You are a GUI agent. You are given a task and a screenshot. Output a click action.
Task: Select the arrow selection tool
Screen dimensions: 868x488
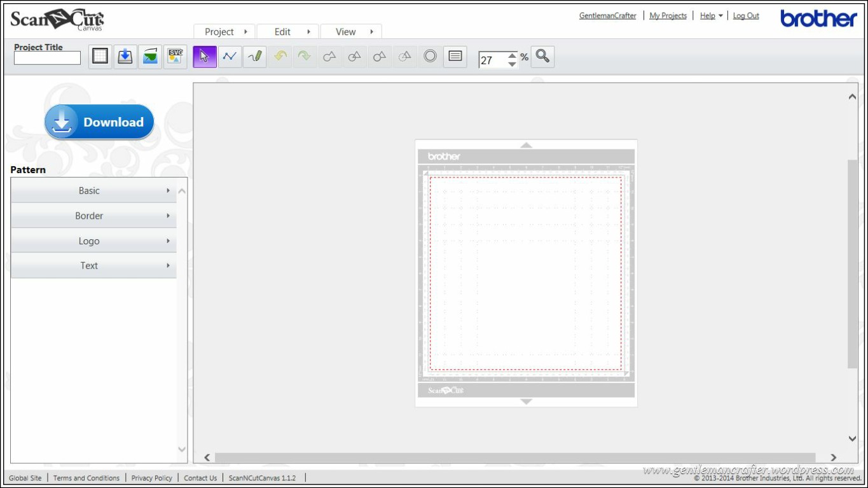pos(205,57)
